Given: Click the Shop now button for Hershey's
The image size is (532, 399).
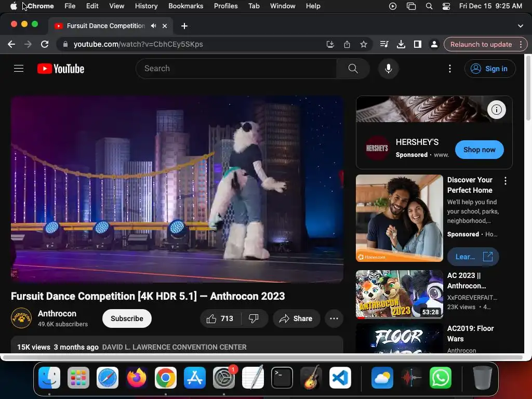Looking at the screenshot, I should click(479, 150).
